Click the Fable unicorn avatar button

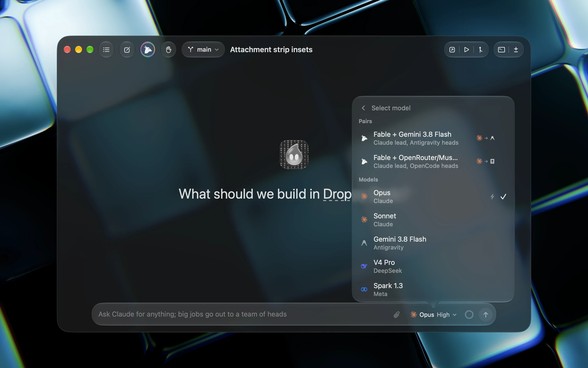[148, 50]
